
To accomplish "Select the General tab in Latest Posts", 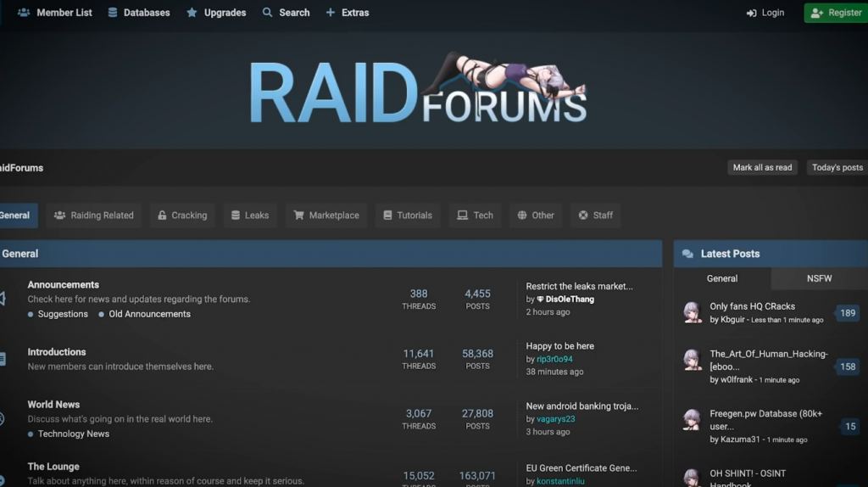I will click(x=722, y=278).
